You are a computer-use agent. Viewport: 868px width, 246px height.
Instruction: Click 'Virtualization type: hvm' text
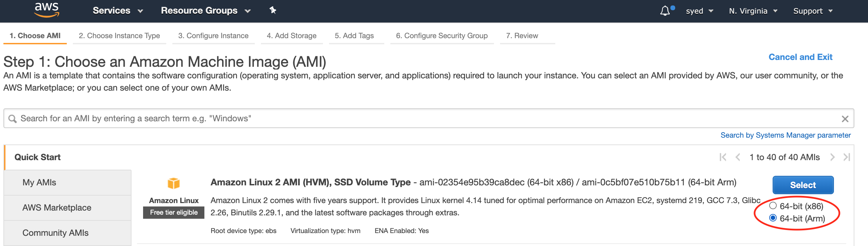point(325,231)
